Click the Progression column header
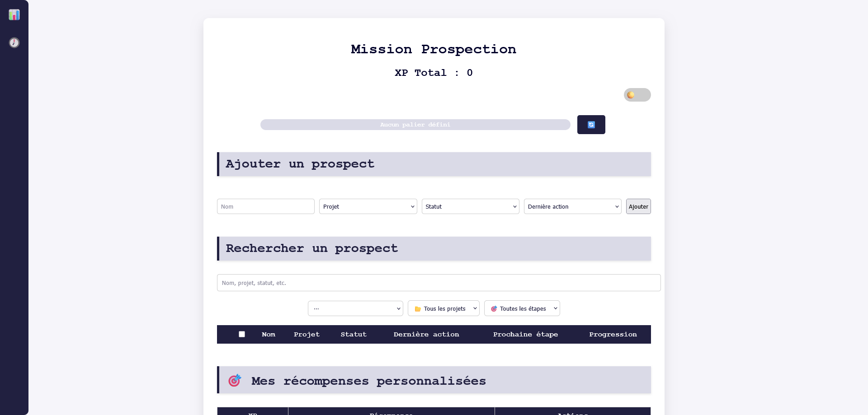This screenshot has width=868, height=415. coord(613,334)
